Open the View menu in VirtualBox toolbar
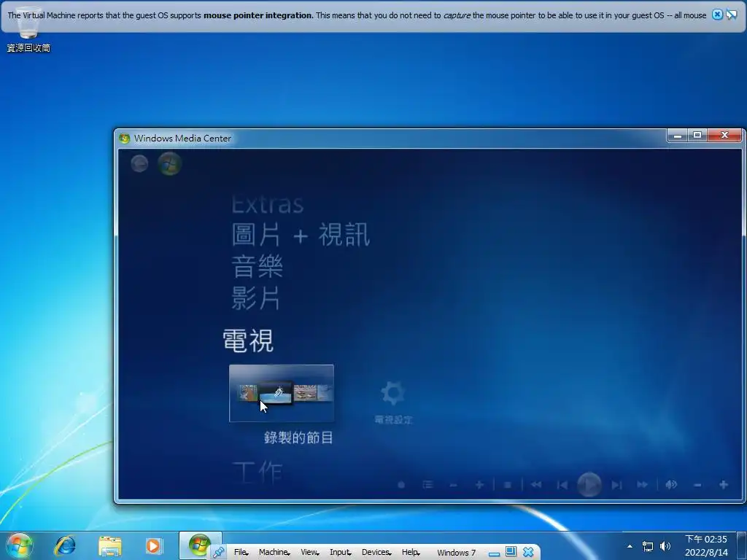 coord(309,552)
